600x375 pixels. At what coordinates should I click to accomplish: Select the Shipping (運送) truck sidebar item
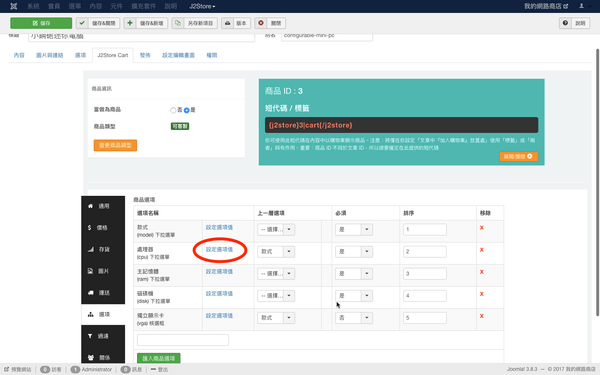click(103, 293)
